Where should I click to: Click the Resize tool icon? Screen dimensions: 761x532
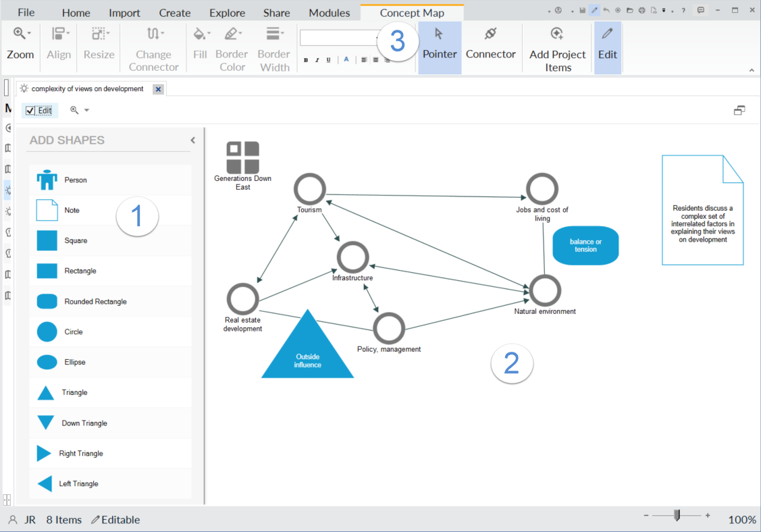(x=98, y=34)
